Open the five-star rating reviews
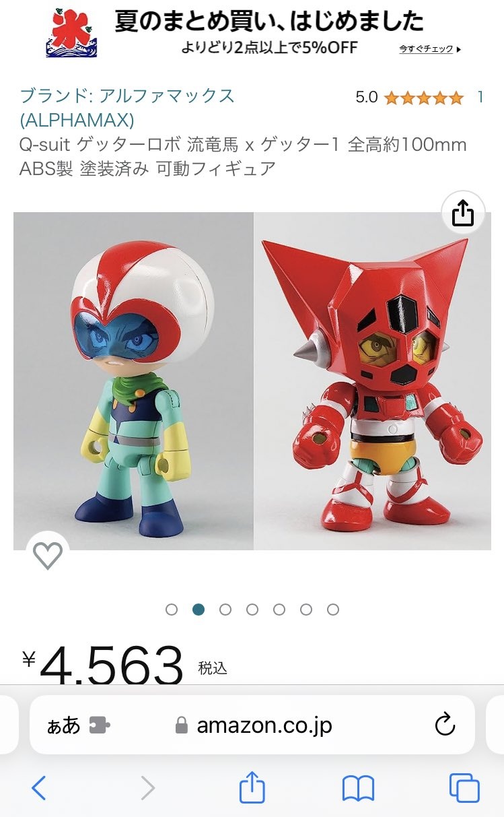 click(x=423, y=98)
